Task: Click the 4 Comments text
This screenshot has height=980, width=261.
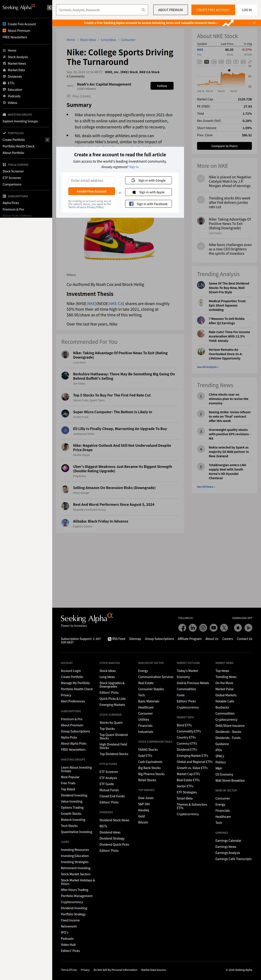Action: [x=76, y=76]
